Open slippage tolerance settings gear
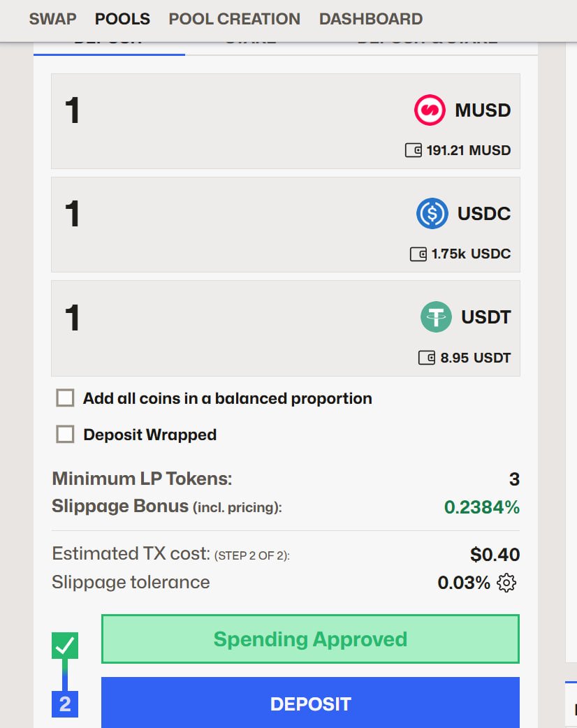Image resolution: width=577 pixels, height=728 pixels. pyautogui.click(x=506, y=583)
